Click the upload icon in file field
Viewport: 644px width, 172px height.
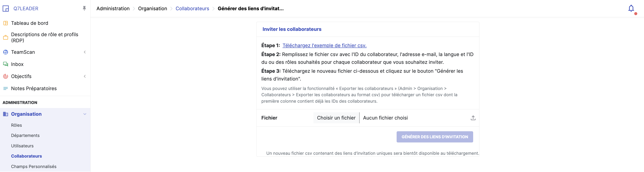pos(473,118)
